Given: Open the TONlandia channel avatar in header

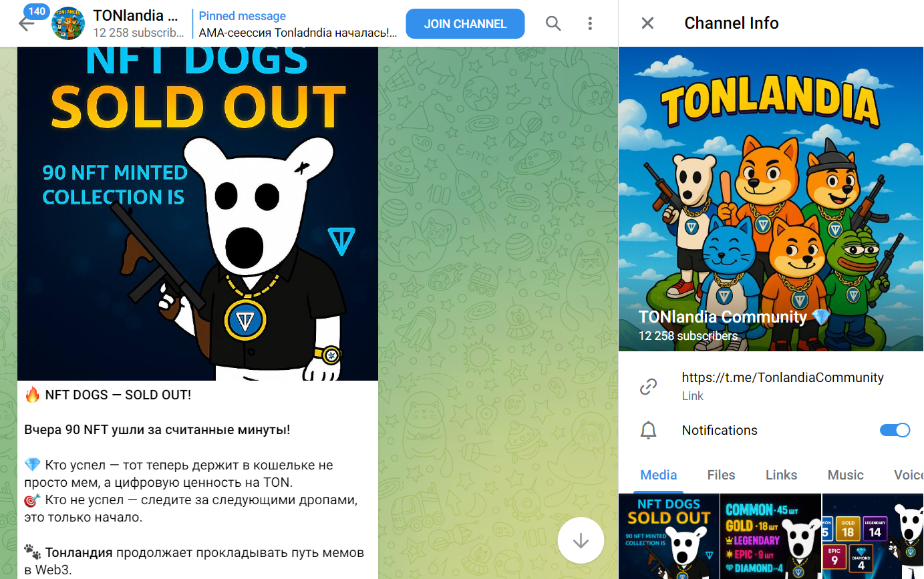Looking at the screenshot, I should click(68, 23).
